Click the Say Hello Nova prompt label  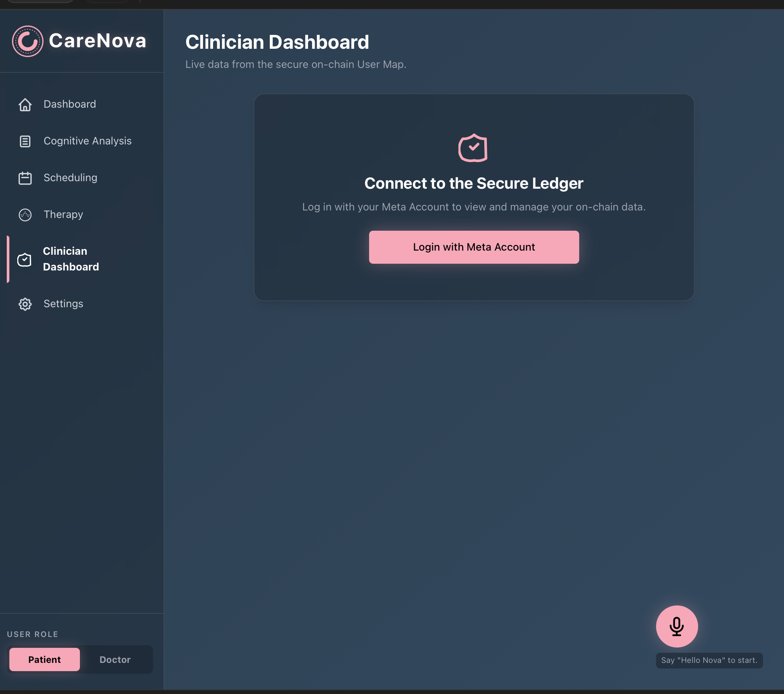709,660
